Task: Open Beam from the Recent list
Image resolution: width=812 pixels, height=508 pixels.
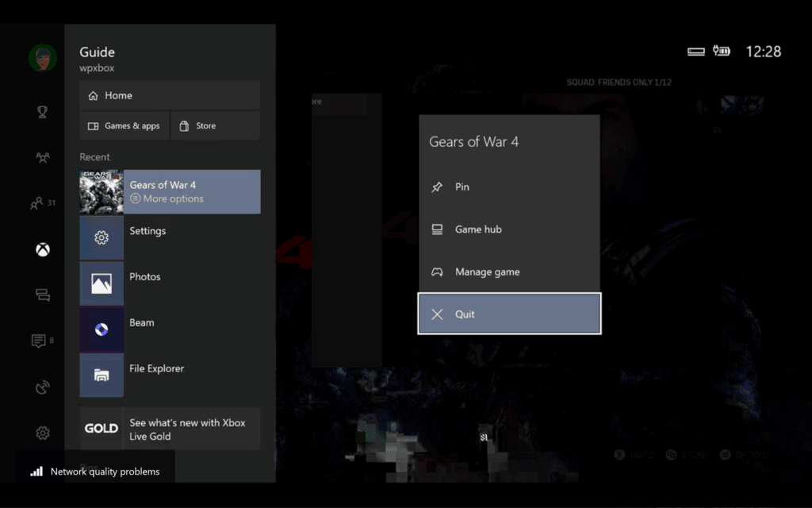Action: click(x=170, y=329)
